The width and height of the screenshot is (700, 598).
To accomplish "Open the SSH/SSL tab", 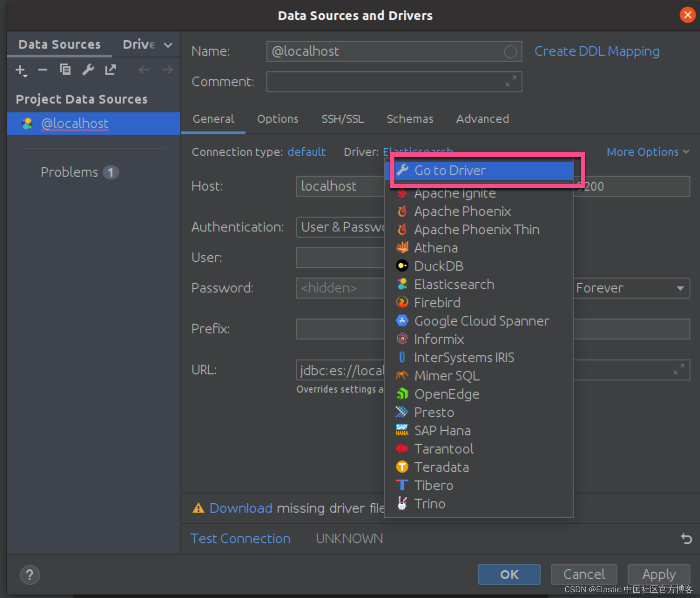I will pyautogui.click(x=343, y=119).
